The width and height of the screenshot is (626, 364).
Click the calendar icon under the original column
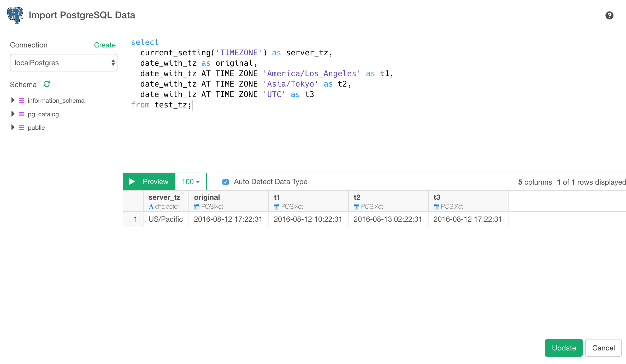pos(196,206)
